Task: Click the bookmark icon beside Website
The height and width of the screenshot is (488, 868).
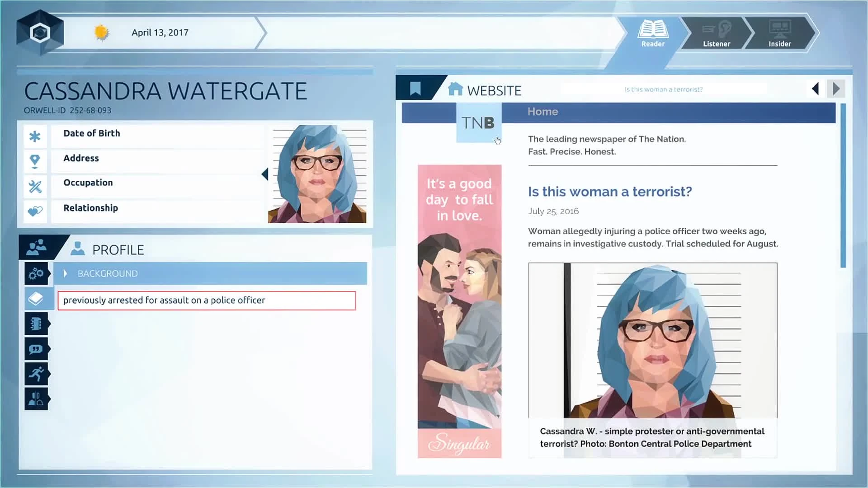Action: pyautogui.click(x=415, y=89)
